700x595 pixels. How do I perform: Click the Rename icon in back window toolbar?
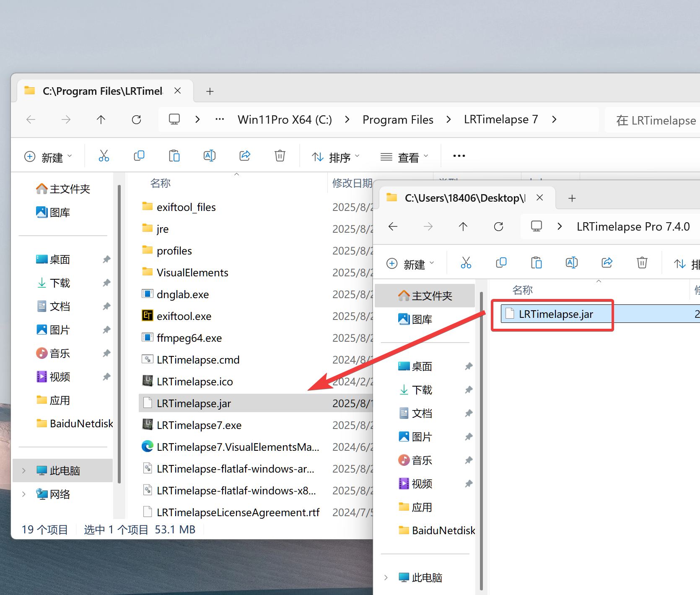click(209, 156)
